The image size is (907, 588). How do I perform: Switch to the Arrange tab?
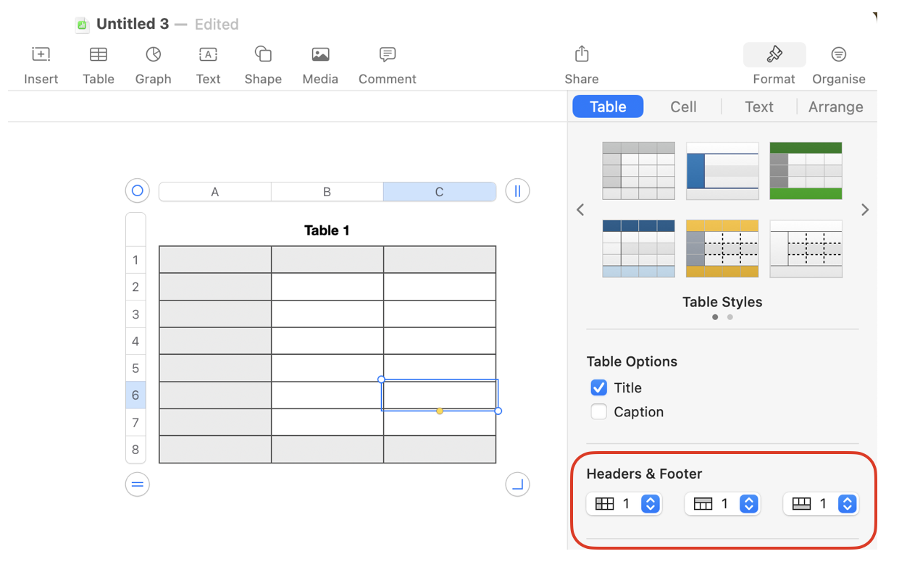[x=835, y=107]
